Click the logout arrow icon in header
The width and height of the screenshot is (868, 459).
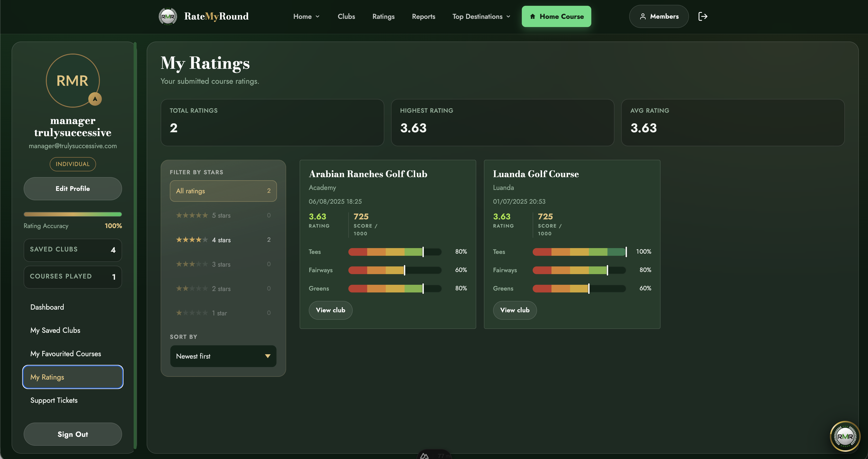coord(703,16)
